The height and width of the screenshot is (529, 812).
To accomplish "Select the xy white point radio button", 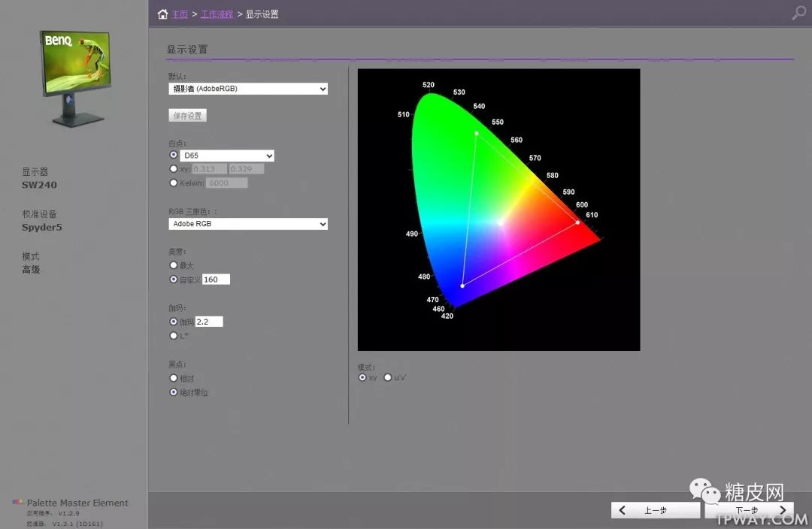I will point(174,169).
